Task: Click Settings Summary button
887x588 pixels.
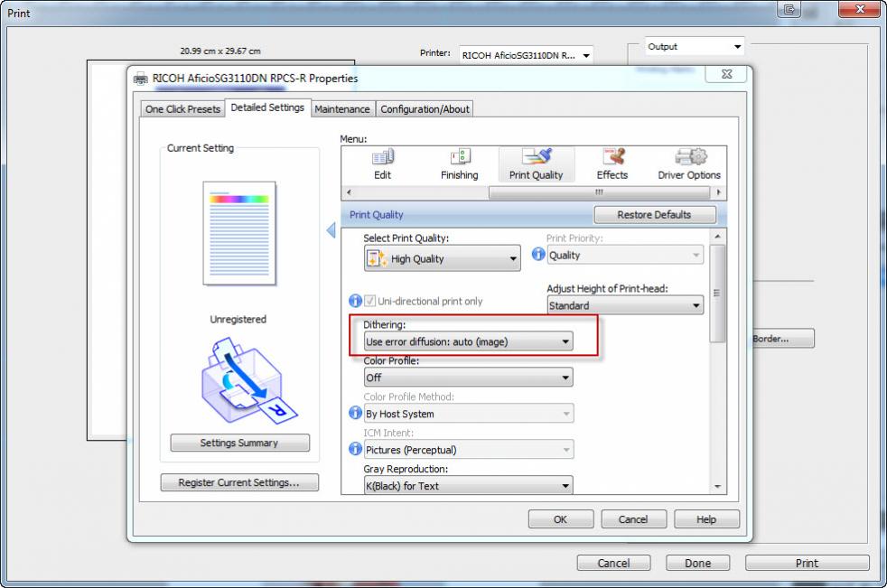Action: tap(240, 443)
